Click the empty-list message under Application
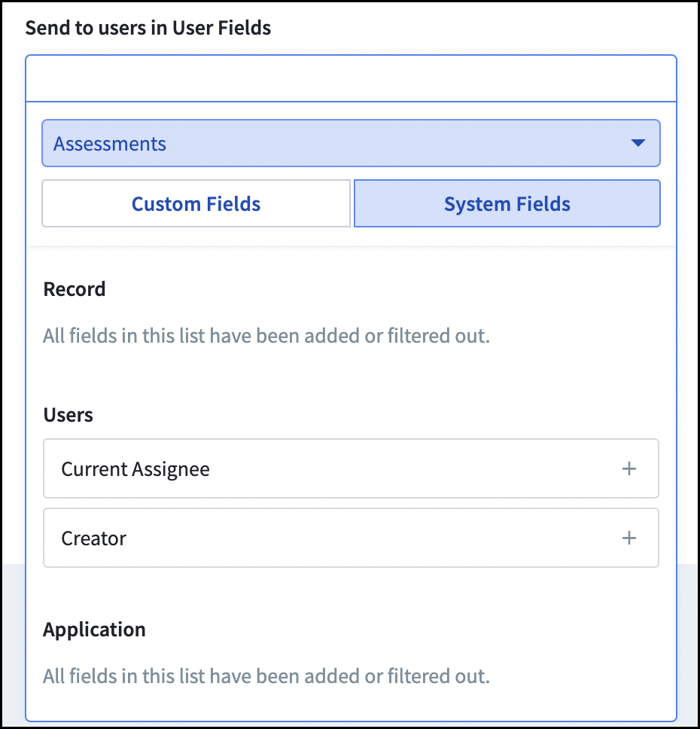700x729 pixels. [x=266, y=676]
